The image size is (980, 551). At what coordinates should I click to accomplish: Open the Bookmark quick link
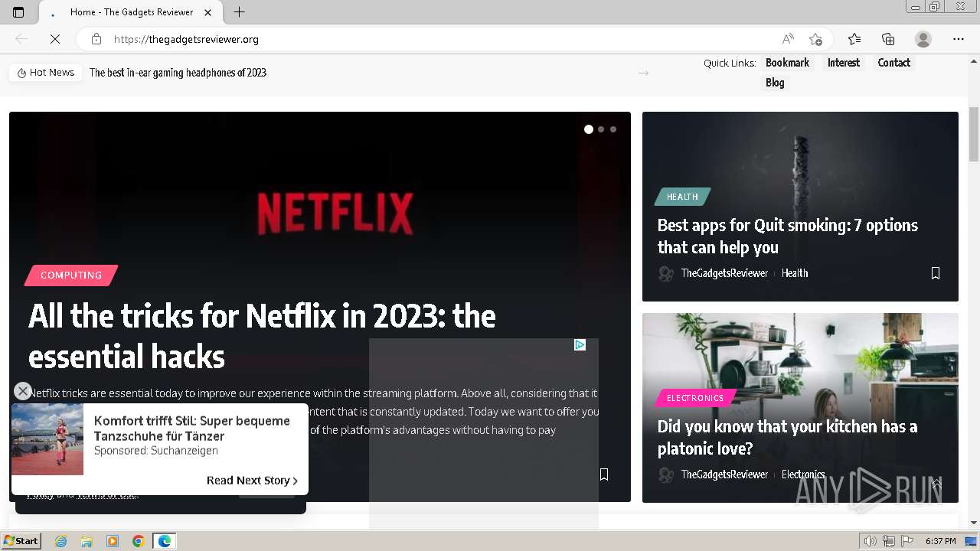click(787, 63)
